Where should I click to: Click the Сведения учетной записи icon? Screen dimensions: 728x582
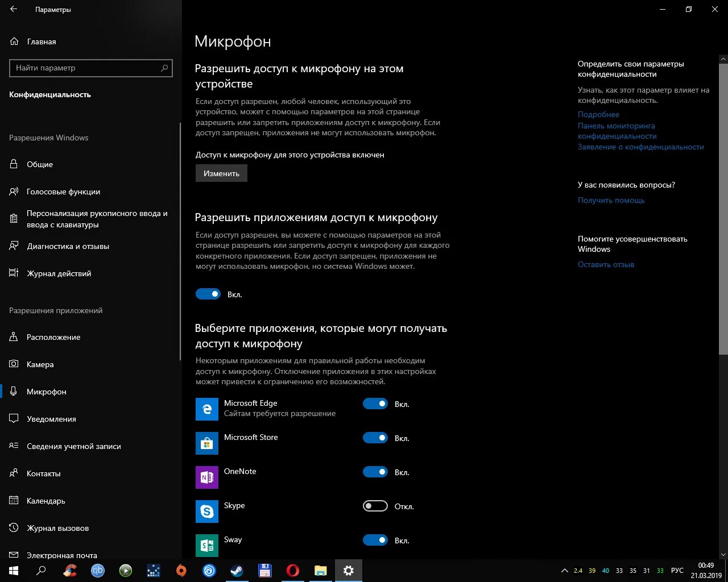(x=14, y=446)
